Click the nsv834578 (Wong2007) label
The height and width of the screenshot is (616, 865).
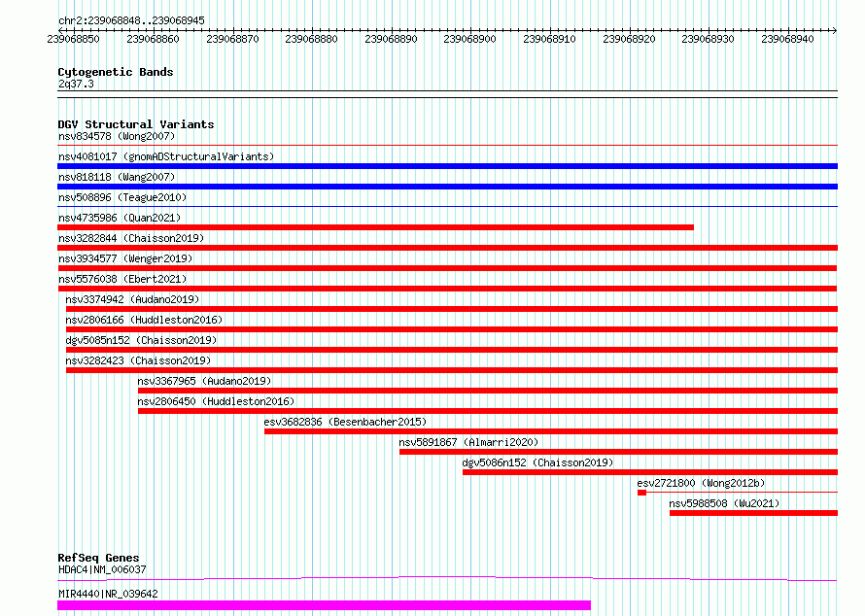[x=117, y=136]
